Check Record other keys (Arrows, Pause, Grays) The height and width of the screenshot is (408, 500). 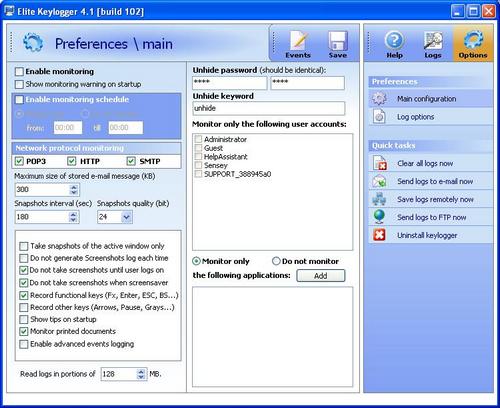point(24,307)
